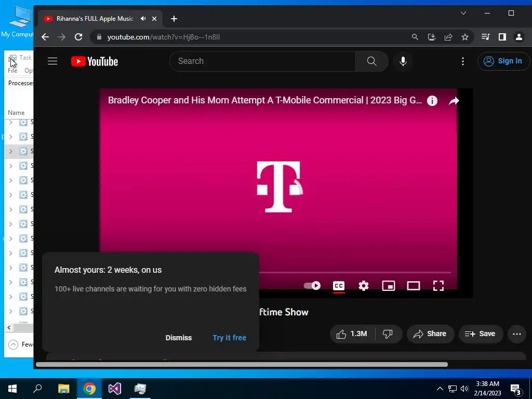Show hidden system tray icons

click(440, 389)
